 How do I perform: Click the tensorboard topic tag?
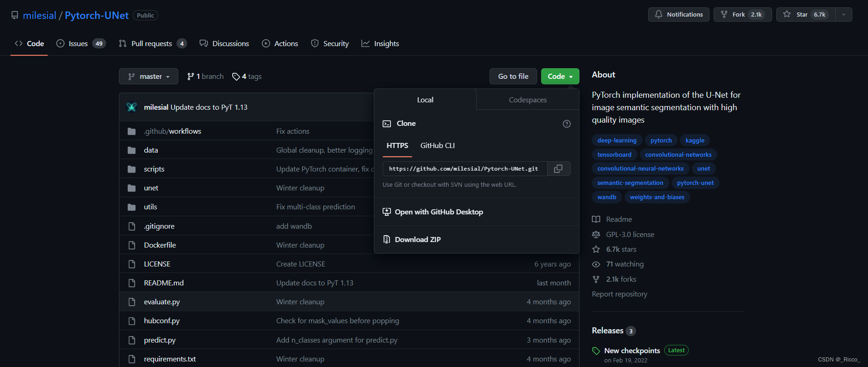(x=614, y=155)
